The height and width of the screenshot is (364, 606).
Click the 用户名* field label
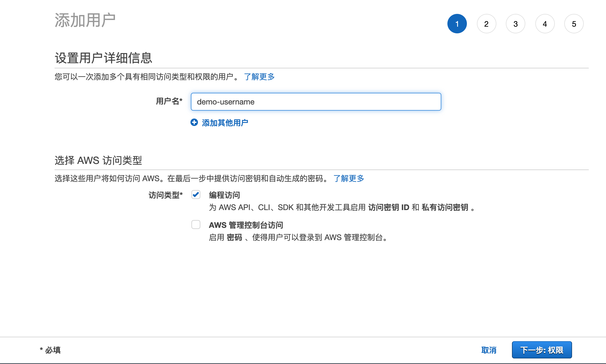(x=169, y=101)
